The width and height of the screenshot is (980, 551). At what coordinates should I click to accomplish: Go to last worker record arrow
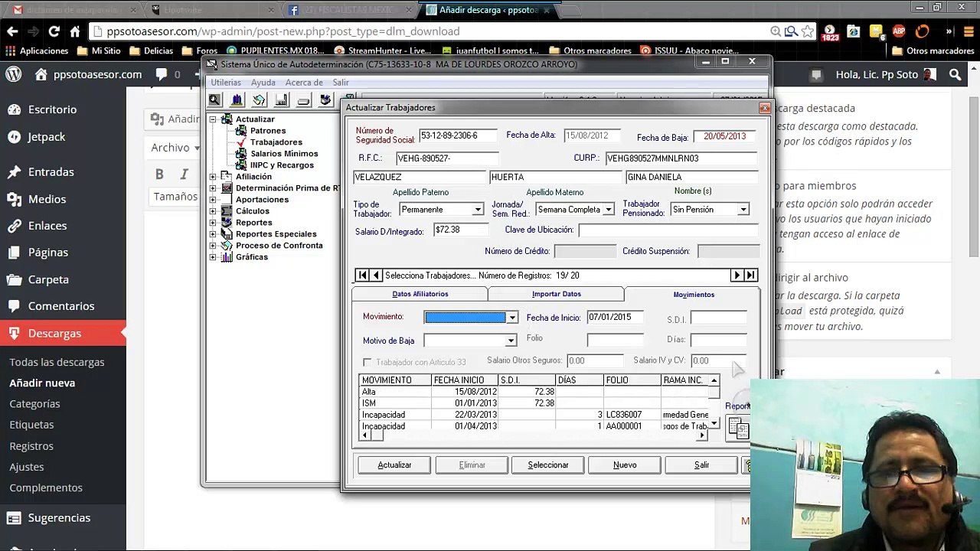[751, 275]
